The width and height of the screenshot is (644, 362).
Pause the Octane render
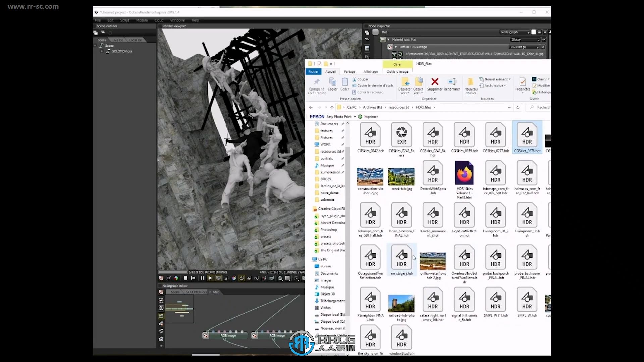point(202,278)
